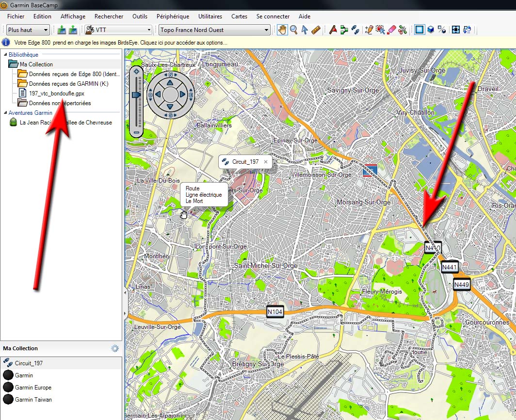Viewport: 516px width, 420px height.
Task: Switch to 2D map view
Action: point(419,30)
